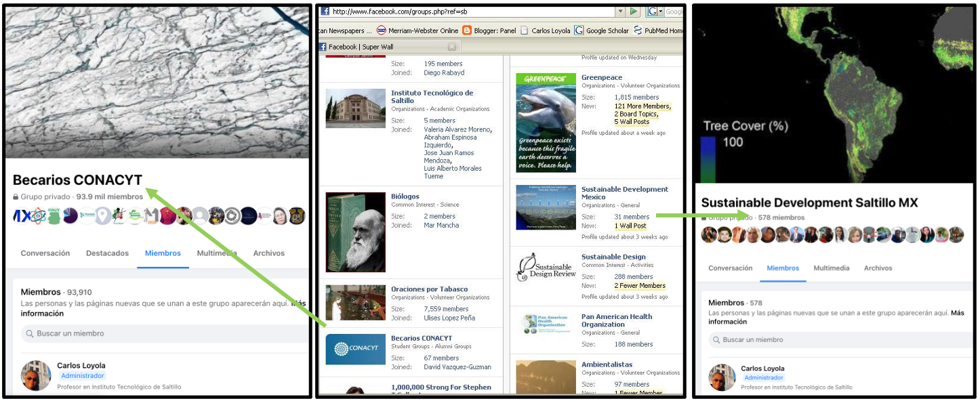The height and width of the screenshot is (401, 980).
Task: Open the Archivos tab in Becarios CONACYT
Action: [269, 253]
